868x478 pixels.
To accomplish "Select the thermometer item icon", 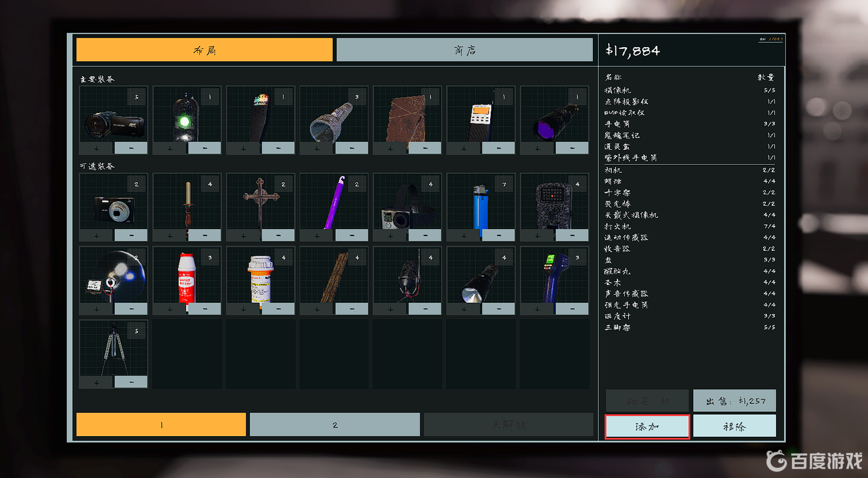I will click(554, 277).
